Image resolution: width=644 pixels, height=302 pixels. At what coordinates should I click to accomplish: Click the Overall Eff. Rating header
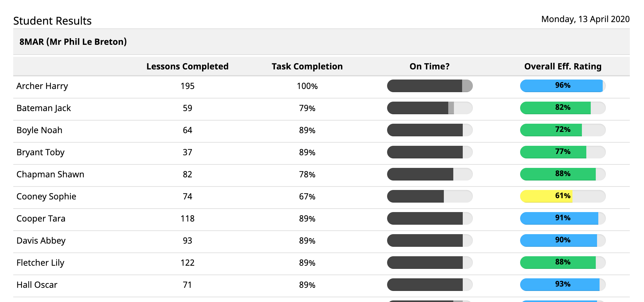tap(563, 67)
